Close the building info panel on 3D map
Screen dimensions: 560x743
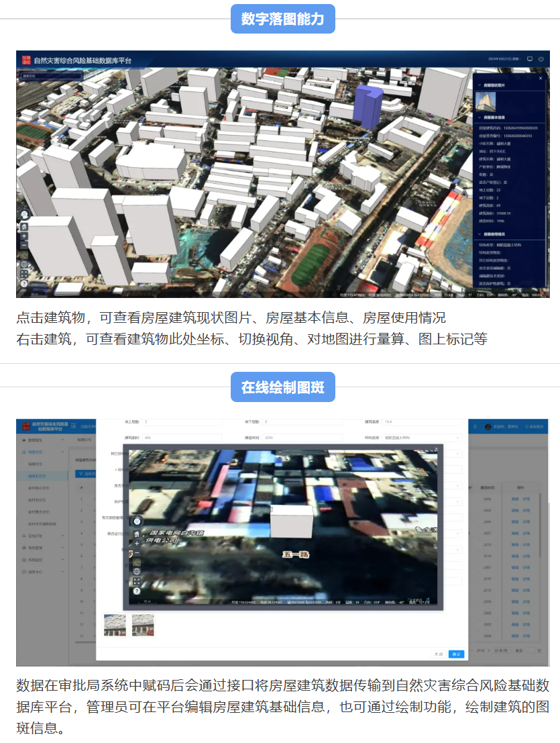coord(541,79)
